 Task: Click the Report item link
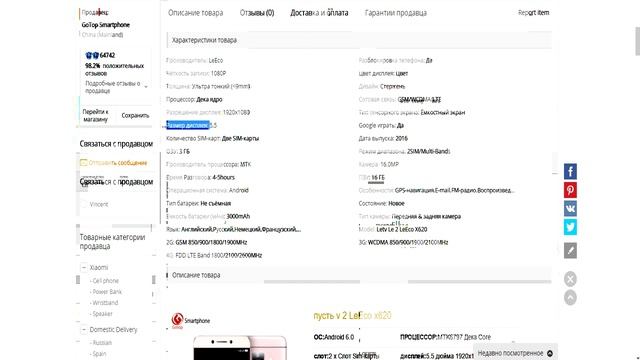(x=533, y=13)
